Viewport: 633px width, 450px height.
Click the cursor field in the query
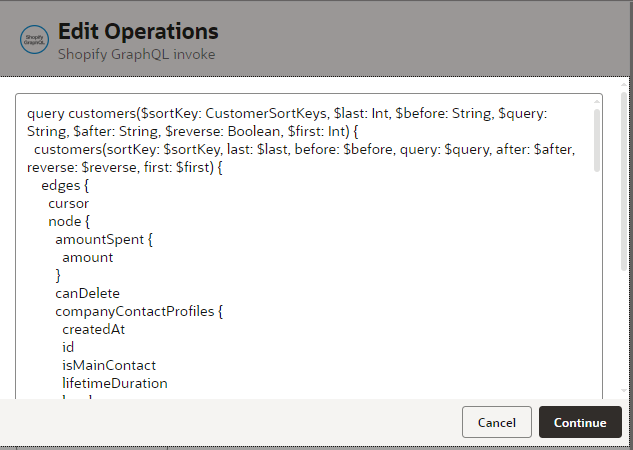(x=68, y=203)
